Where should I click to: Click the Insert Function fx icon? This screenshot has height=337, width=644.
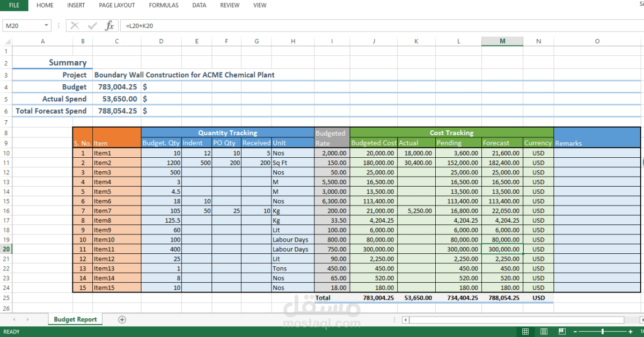109,26
